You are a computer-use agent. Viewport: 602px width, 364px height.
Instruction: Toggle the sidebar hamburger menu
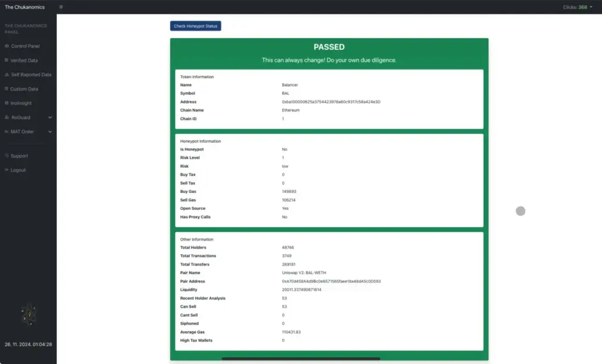point(61,6)
